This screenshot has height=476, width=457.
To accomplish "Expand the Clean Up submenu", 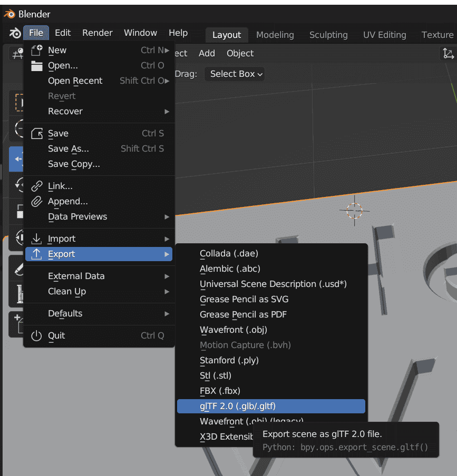I will click(99, 291).
